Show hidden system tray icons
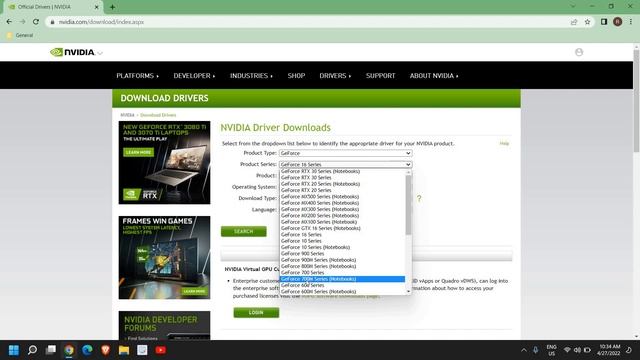 (524, 350)
